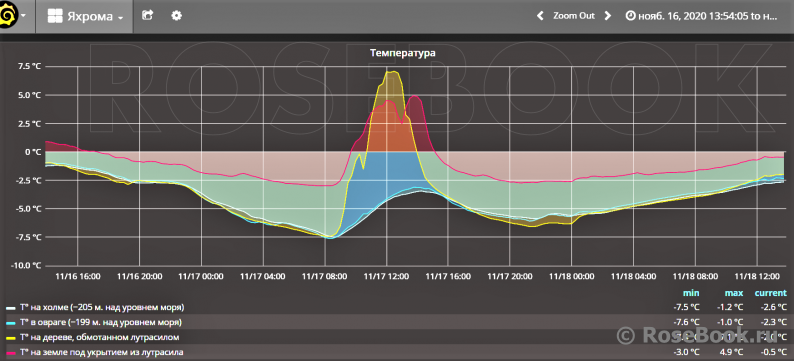Open pink color swatch for Т° на земле
Viewport: 794px width, 361px height.
coord(11,352)
